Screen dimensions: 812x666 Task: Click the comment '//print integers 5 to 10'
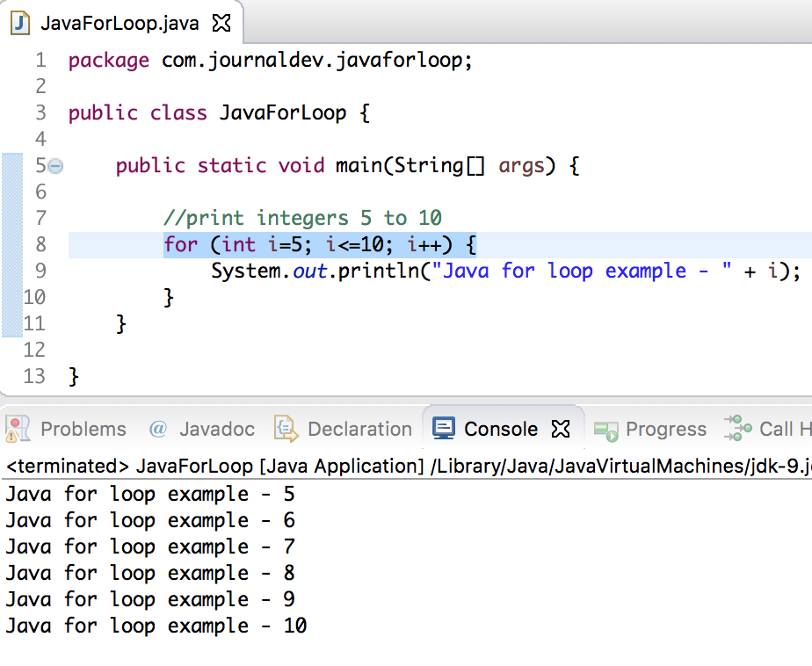[302, 219]
